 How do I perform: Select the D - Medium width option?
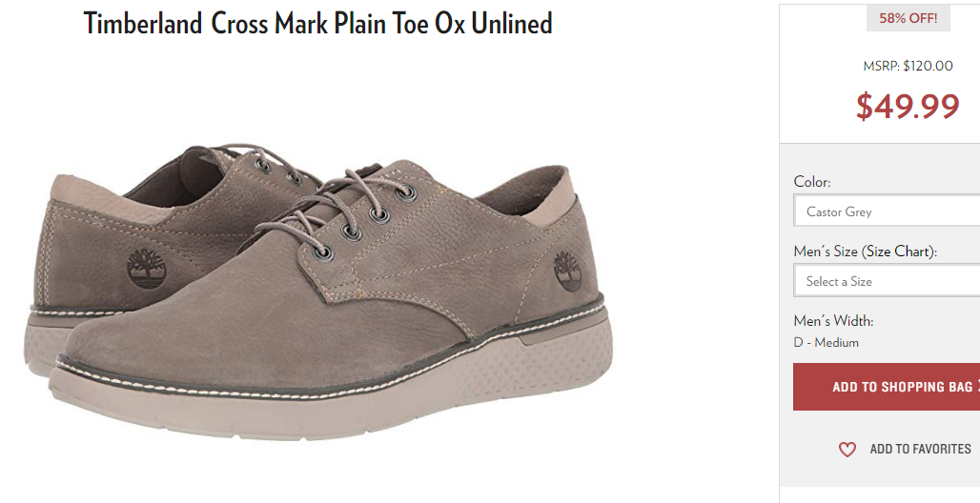pos(826,342)
